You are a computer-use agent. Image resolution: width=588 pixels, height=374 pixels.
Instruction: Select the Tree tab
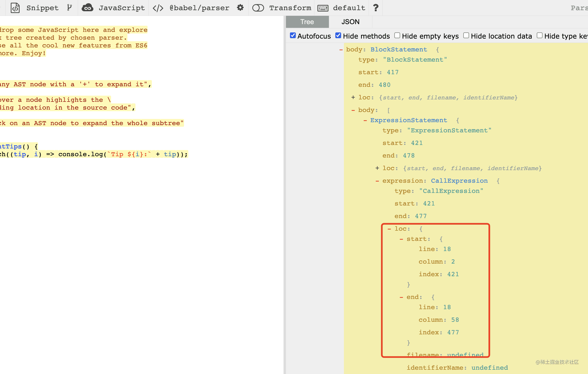point(307,22)
